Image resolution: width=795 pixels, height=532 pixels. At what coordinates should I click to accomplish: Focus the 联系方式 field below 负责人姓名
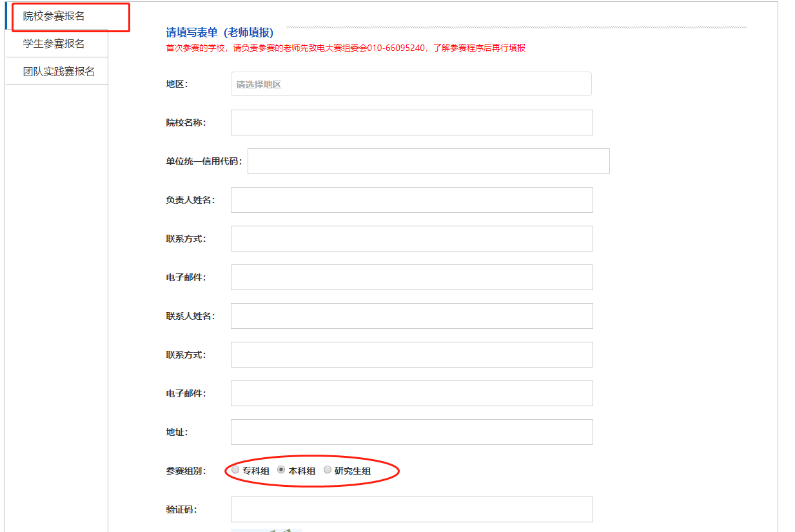click(x=411, y=239)
